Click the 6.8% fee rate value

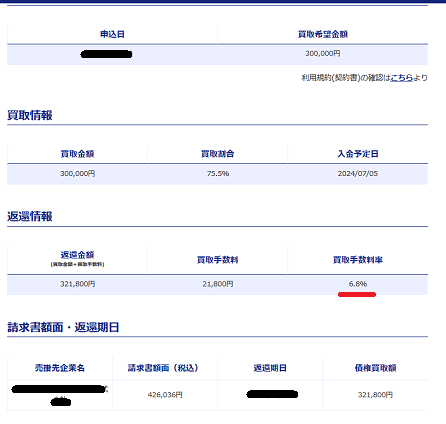coord(358,284)
